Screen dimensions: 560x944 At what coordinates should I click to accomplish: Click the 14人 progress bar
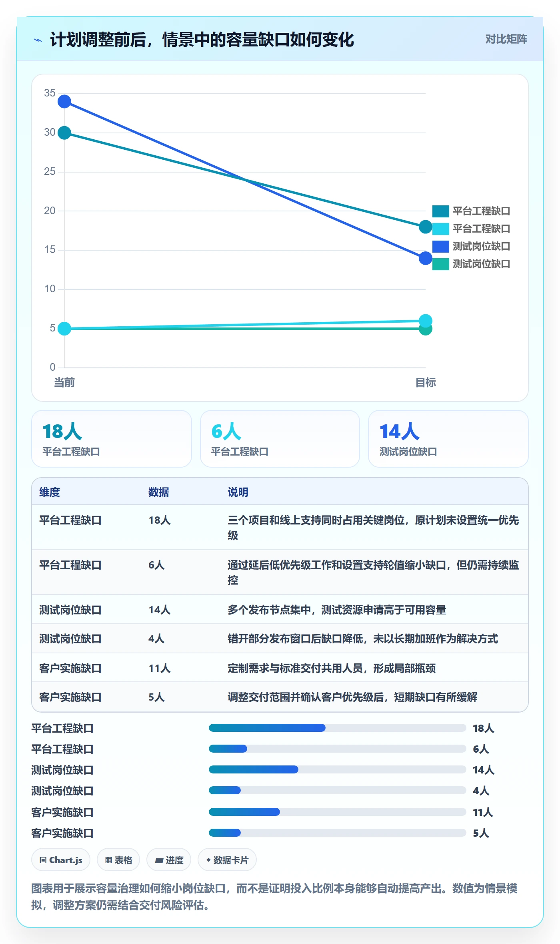point(337,769)
